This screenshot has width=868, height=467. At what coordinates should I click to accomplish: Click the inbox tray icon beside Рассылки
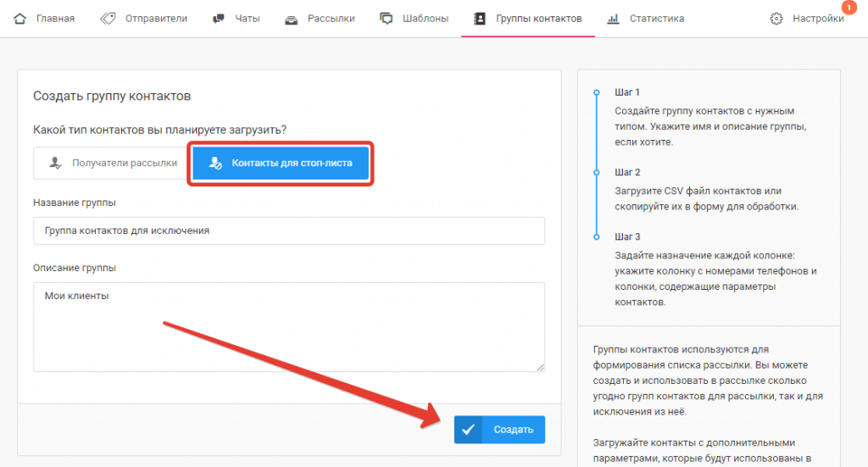click(x=292, y=19)
